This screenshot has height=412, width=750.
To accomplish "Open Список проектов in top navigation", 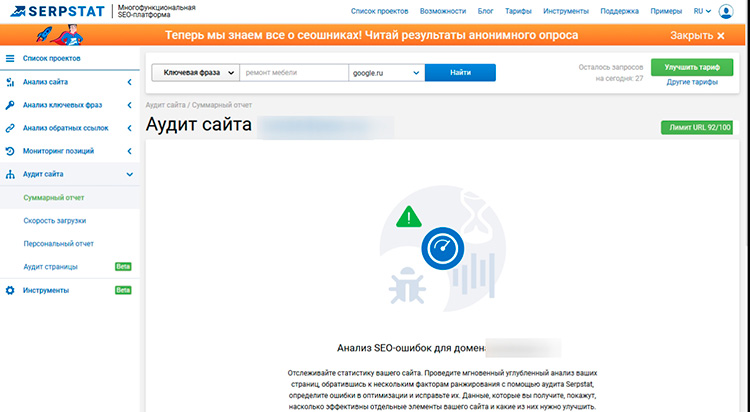I will tap(379, 11).
